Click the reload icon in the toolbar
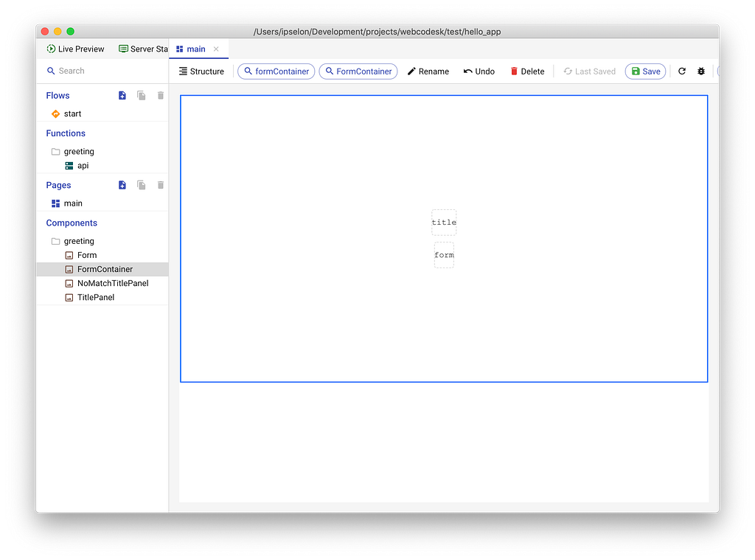Viewport: 755px width, 560px height. point(682,71)
